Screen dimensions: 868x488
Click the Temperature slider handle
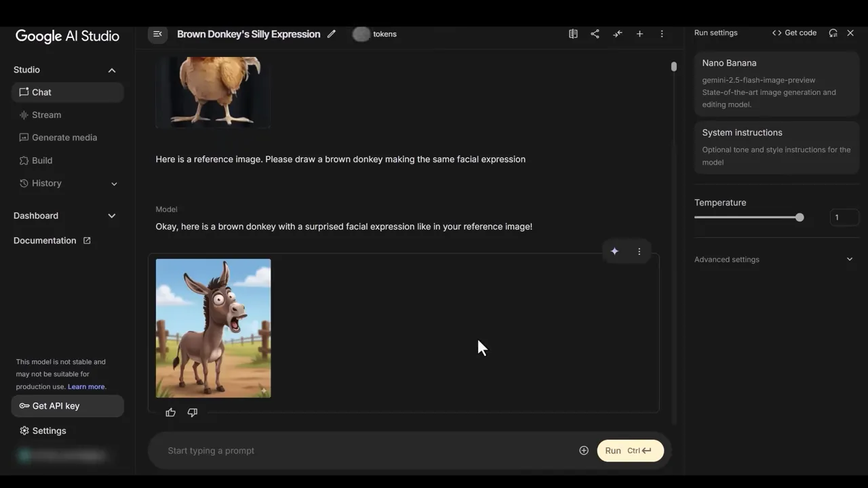point(800,218)
